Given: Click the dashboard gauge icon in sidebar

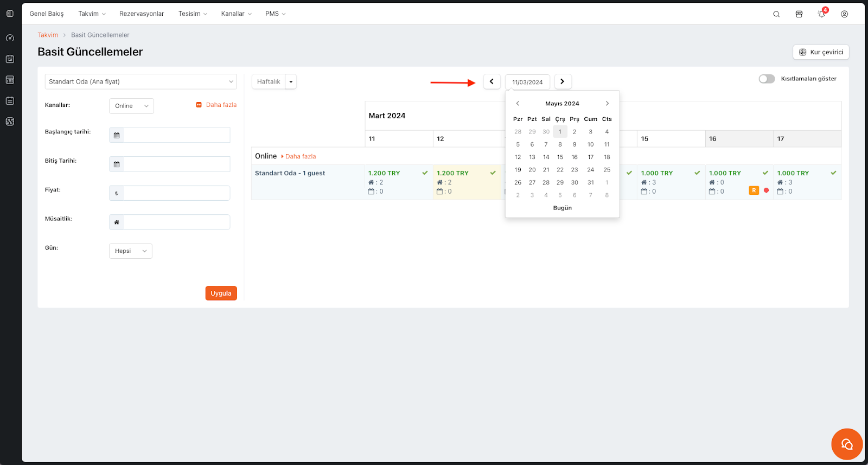Looking at the screenshot, I should [x=10, y=38].
